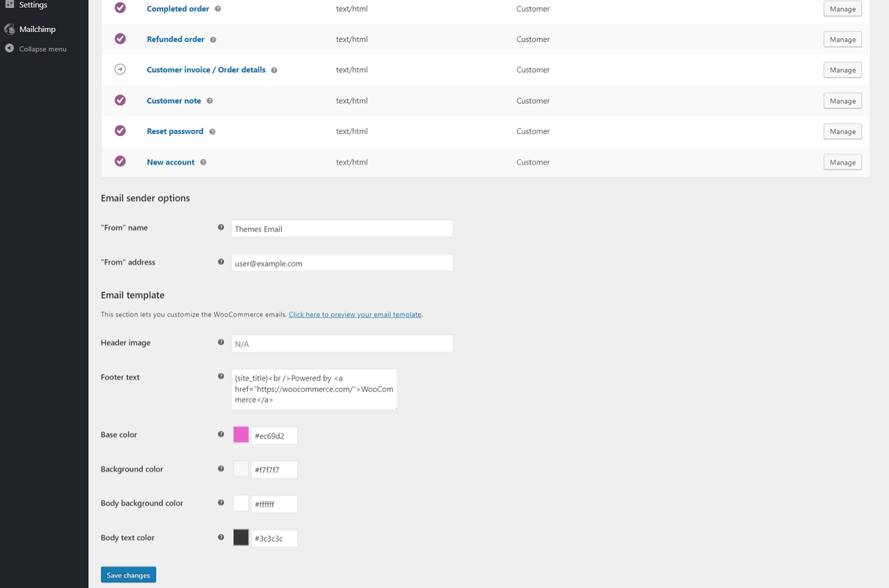The height and width of the screenshot is (588, 889).
Task: Click help tooltip icon beside Refunded order
Action: [213, 39]
